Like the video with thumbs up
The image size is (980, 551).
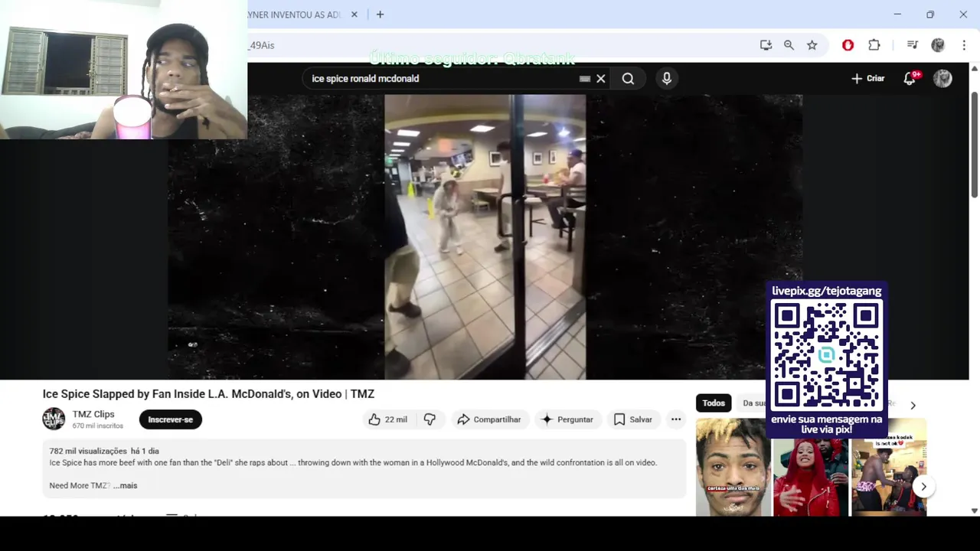387,419
